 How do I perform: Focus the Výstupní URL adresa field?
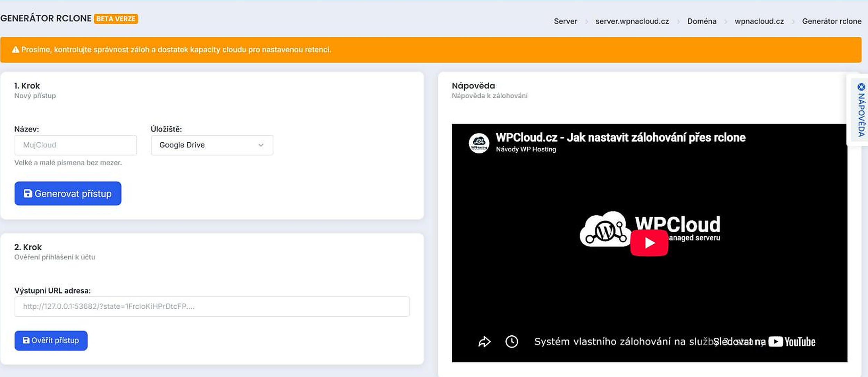[x=212, y=306]
